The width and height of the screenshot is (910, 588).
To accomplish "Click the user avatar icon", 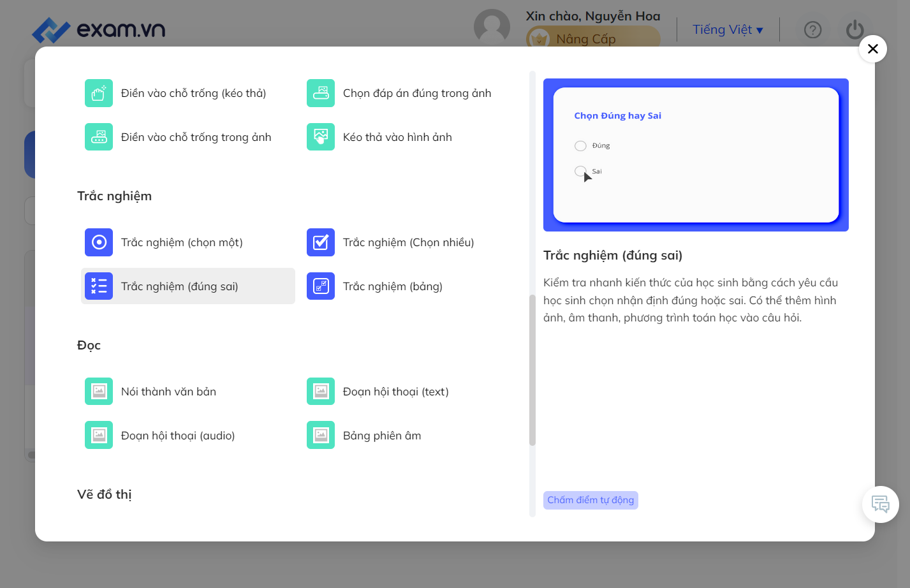I will pos(492,27).
